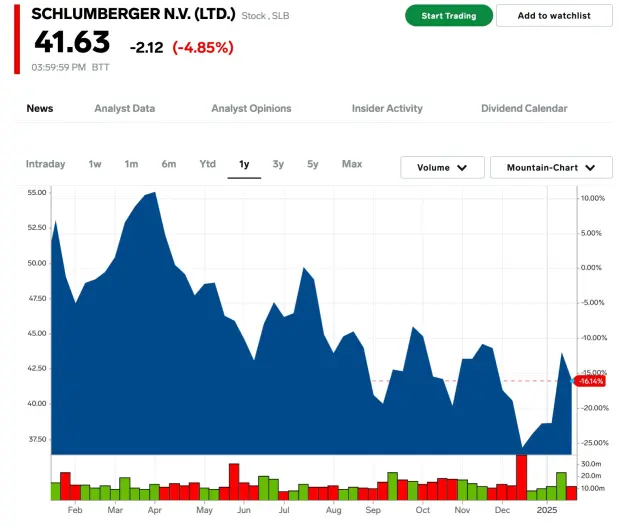Select the Ytd chart range
Image resolution: width=640 pixels, height=526 pixels.
pos(207,164)
